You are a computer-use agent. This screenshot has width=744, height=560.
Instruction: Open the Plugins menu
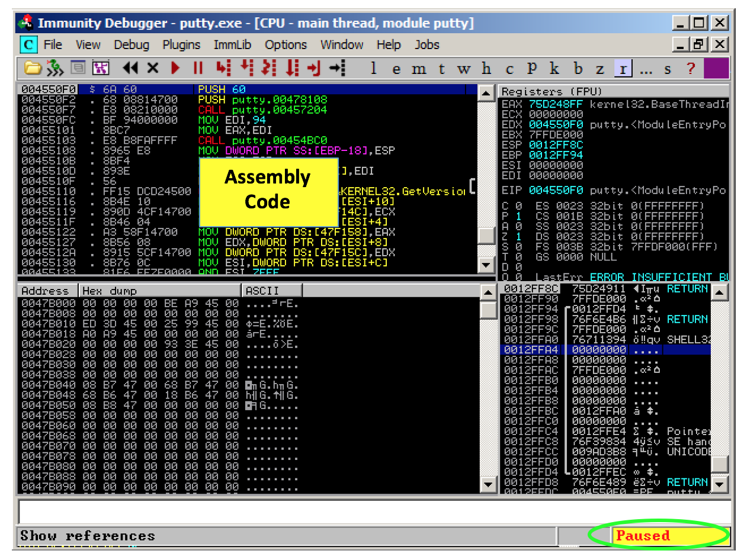pos(181,45)
